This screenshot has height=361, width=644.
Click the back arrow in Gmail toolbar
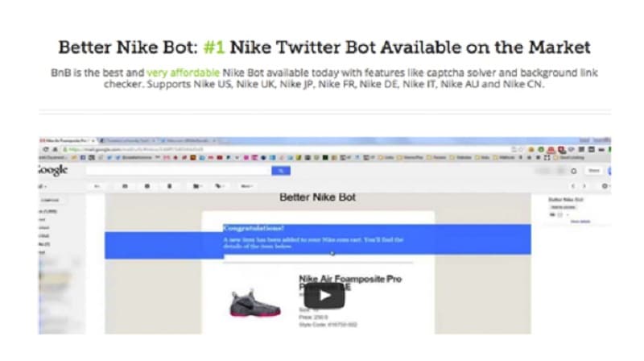click(x=97, y=186)
